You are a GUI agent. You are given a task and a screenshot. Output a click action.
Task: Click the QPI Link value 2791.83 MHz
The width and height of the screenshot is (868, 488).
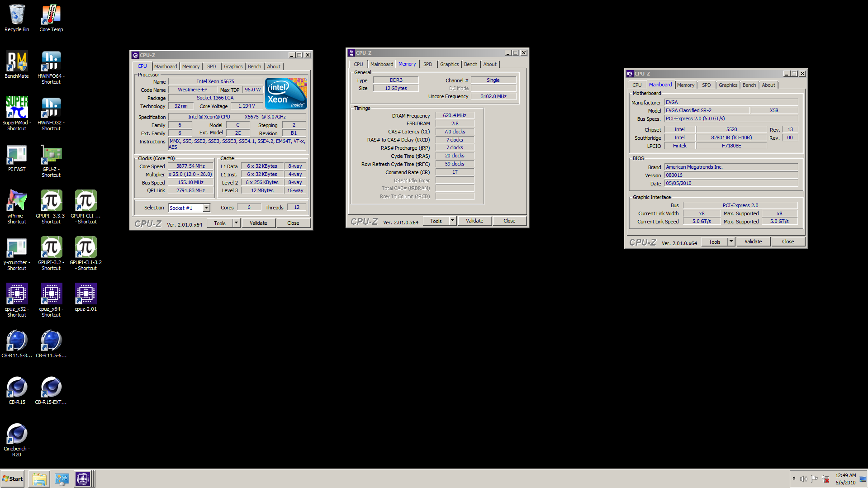point(190,190)
